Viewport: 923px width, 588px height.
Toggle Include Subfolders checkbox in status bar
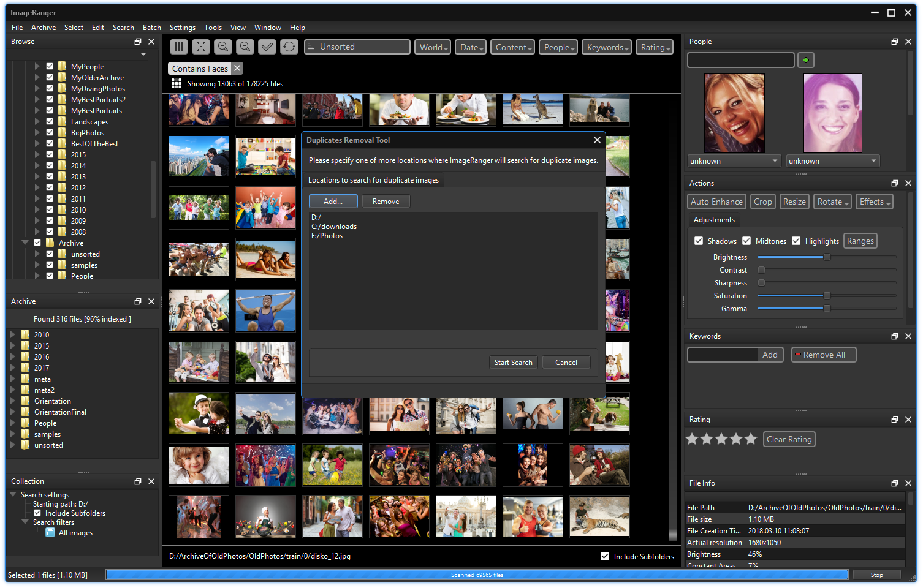point(605,556)
